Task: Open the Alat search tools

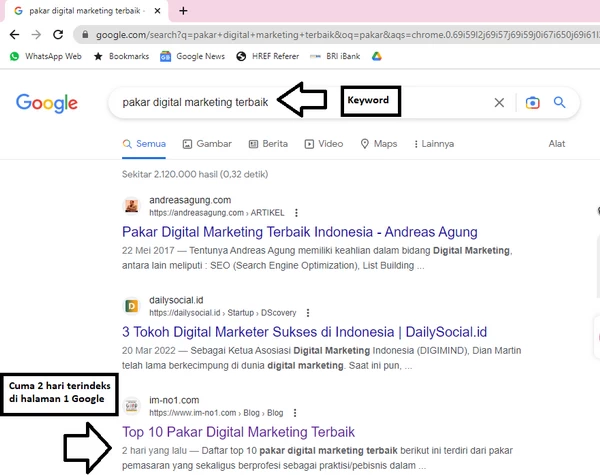Action: (x=556, y=144)
